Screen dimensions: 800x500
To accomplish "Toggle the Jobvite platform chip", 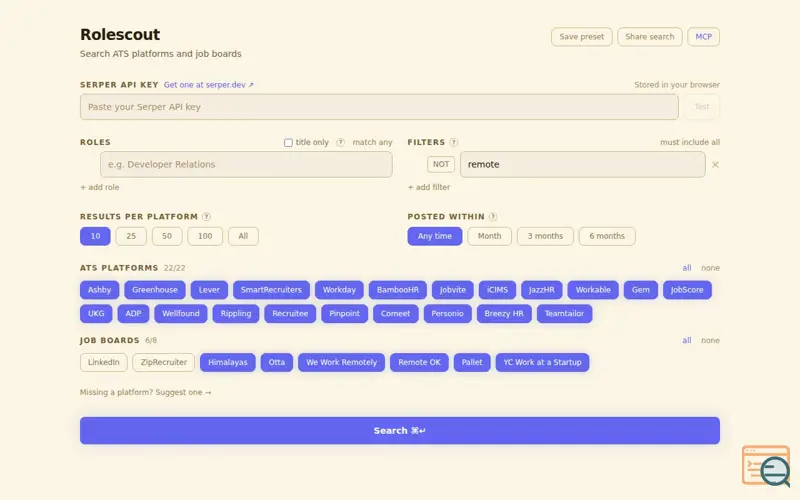I will pyautogui.click(x=453, y=290).
